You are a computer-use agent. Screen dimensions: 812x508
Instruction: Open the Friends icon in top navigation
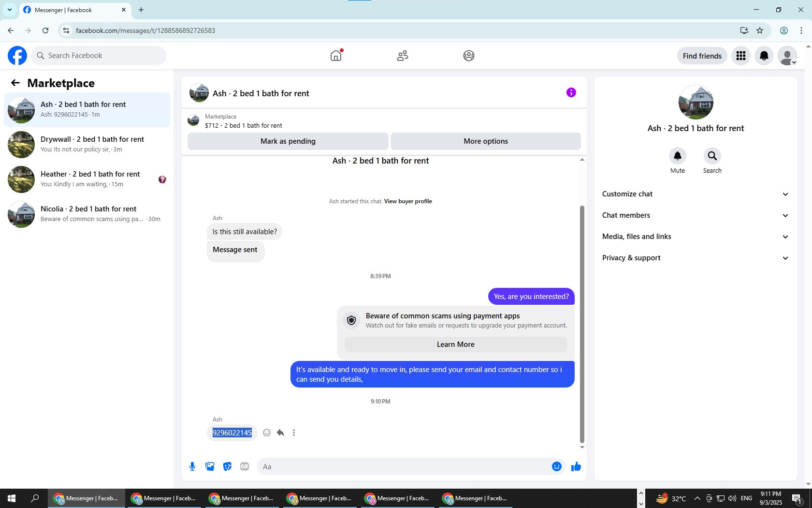point(403,56)
